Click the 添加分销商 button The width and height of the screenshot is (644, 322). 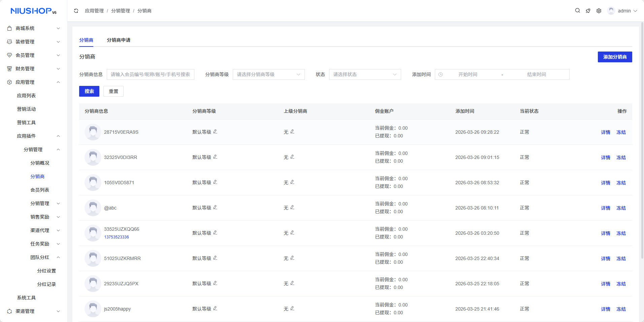[615, 57]
